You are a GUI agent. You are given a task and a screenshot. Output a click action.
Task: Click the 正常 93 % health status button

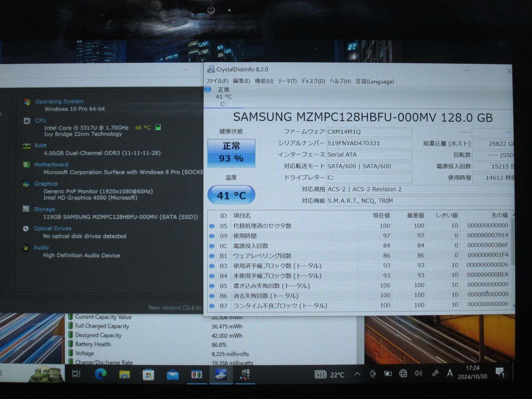pos(231,153)
